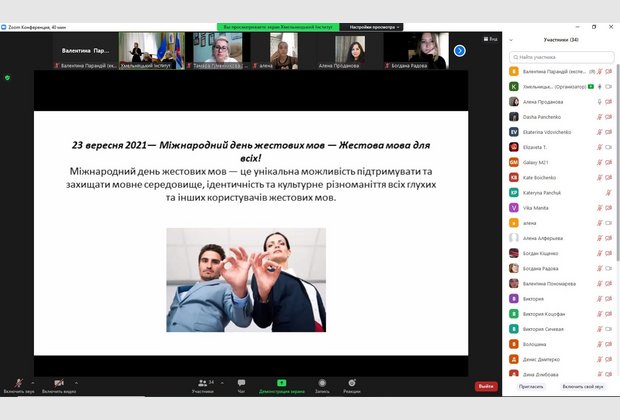Screen dimensions: 620x420
Task: Select participant Богдан Кіщенко row
Action: point(561,253)
